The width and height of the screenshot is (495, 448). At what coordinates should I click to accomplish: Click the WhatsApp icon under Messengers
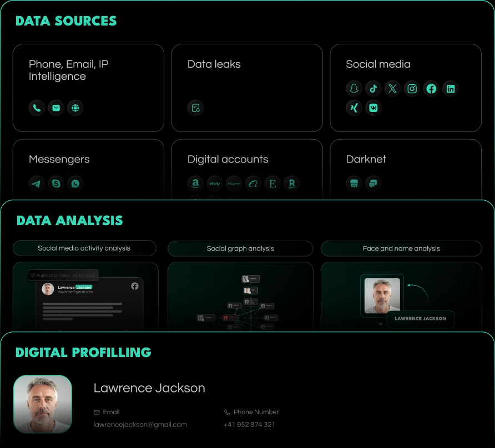[x=75, y=184]
